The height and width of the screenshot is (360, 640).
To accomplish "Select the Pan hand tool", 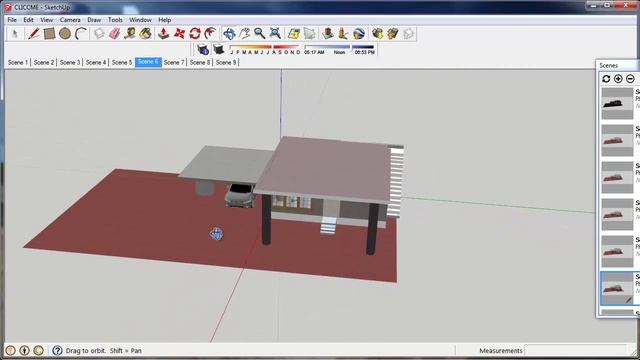I will (244, 34).
